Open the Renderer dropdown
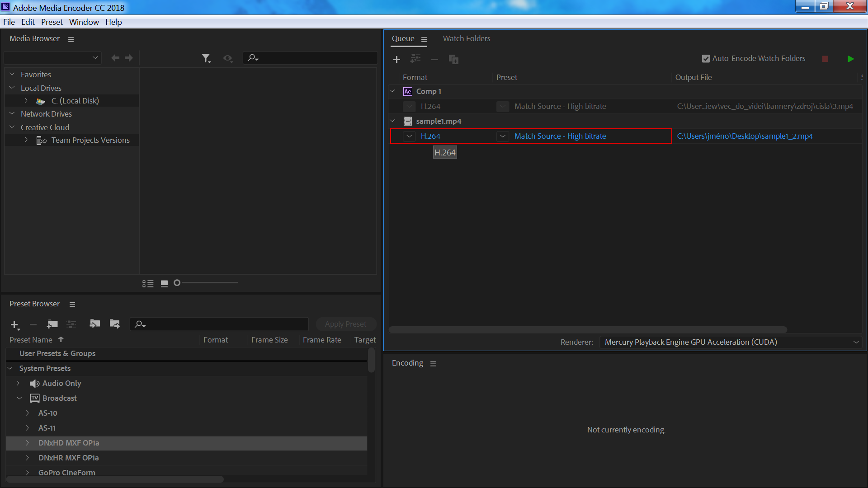 pyautogui.click(x=730, y=342)
